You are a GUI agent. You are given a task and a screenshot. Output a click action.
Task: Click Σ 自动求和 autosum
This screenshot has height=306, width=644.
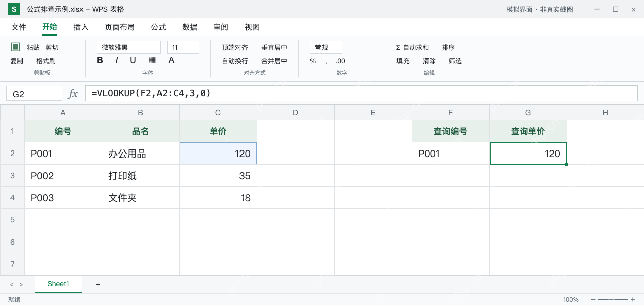(x=413, y=47)
